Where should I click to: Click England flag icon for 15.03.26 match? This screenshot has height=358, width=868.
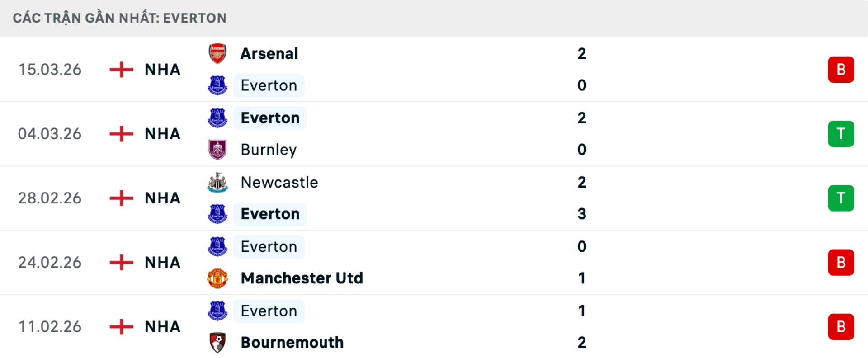tap(122, 70)
